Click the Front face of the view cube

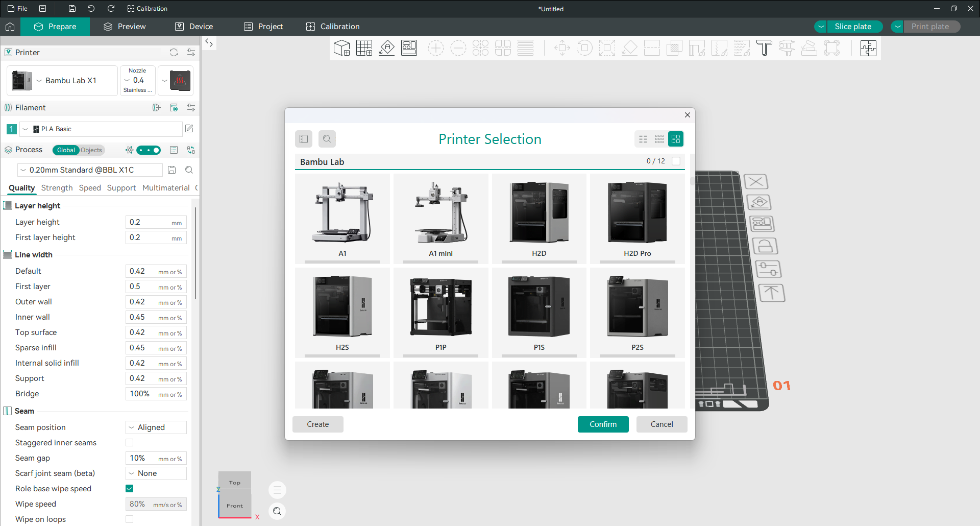pyautogui.click(x=235, y=506)
